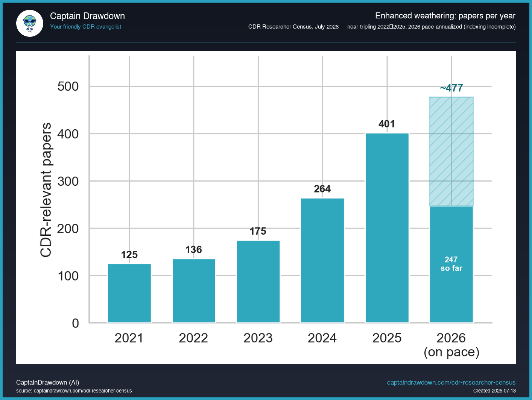Click the Captain Drawdown globe avatar icon
This screenshot has height=400, width=532.
pyautogui.click(x=30, y=23)
